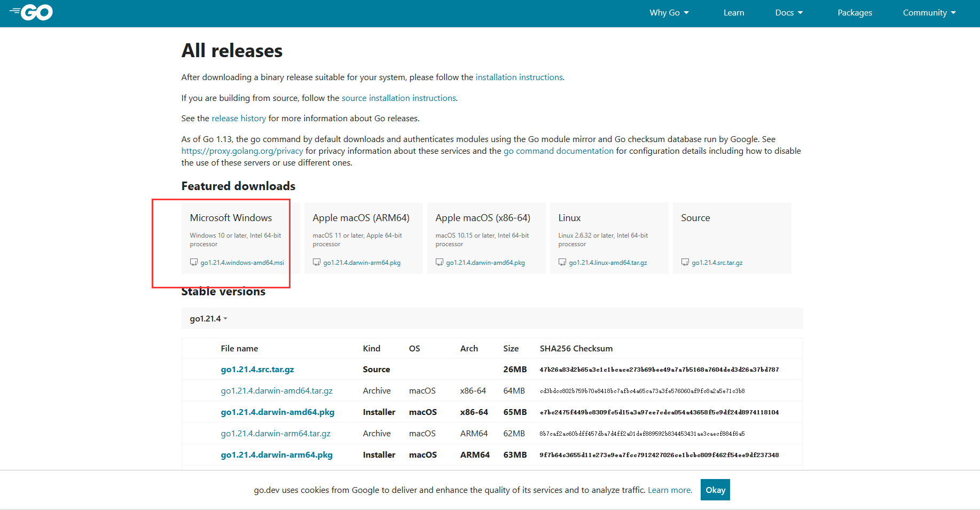Open the Docs dropdown menu
Image resolution: width=980 pixels, height=510 pixels.
[789, 13]
